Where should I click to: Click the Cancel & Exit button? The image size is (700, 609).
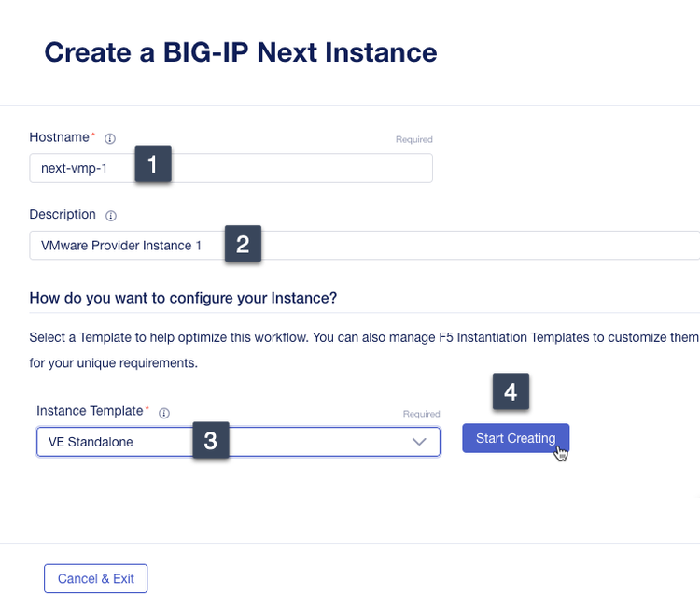tap(95, 578)
